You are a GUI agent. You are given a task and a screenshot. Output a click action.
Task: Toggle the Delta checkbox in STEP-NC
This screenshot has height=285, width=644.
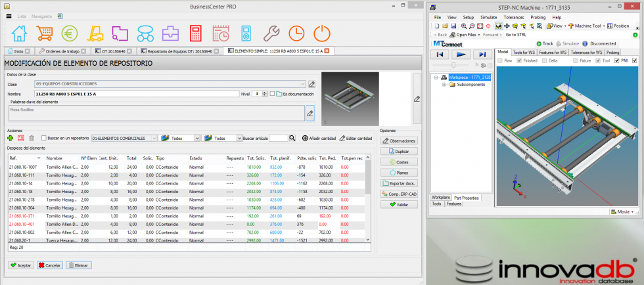[544, 60]
